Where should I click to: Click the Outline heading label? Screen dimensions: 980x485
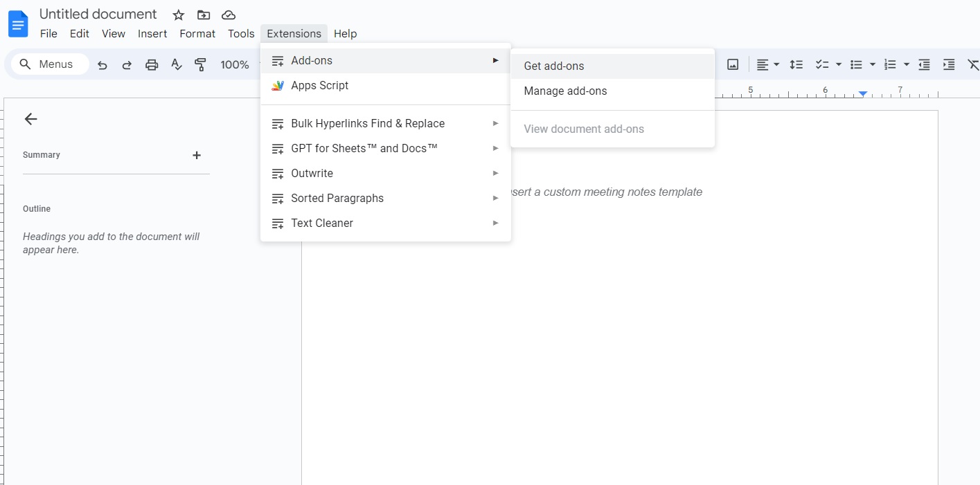tap(37, 209)
